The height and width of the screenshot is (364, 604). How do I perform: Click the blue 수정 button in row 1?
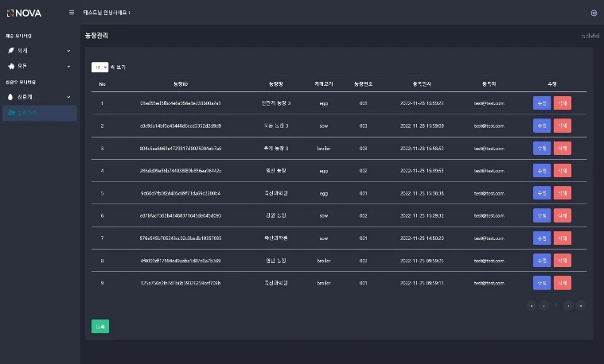[542, 103]
